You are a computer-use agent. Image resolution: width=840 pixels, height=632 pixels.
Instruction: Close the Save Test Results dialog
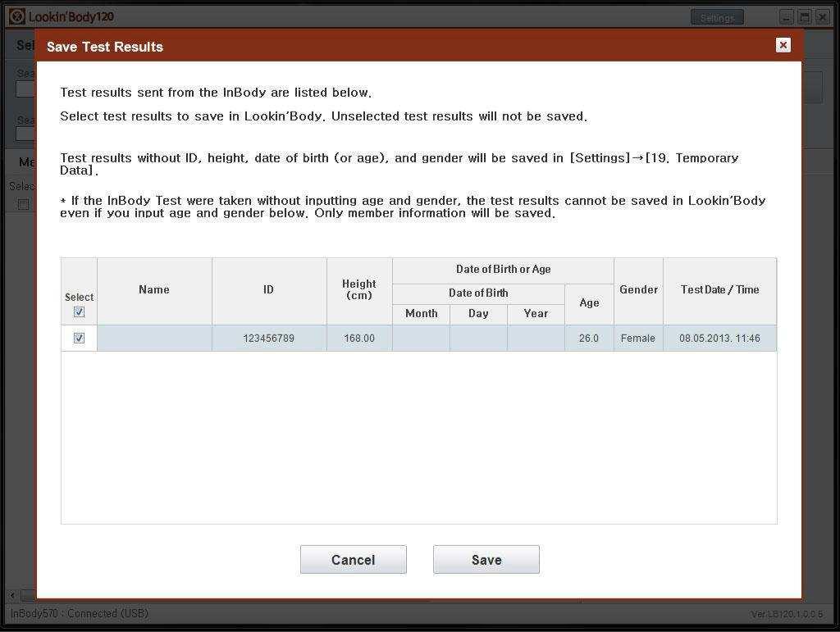click(783, 45)
